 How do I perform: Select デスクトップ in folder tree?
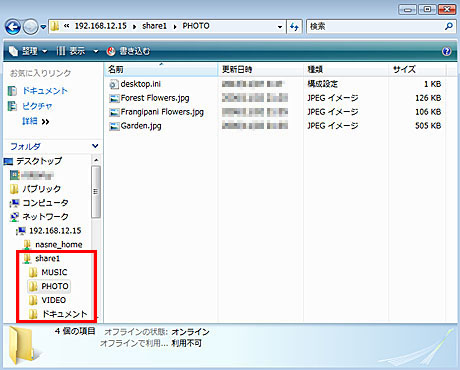(39, 161)
